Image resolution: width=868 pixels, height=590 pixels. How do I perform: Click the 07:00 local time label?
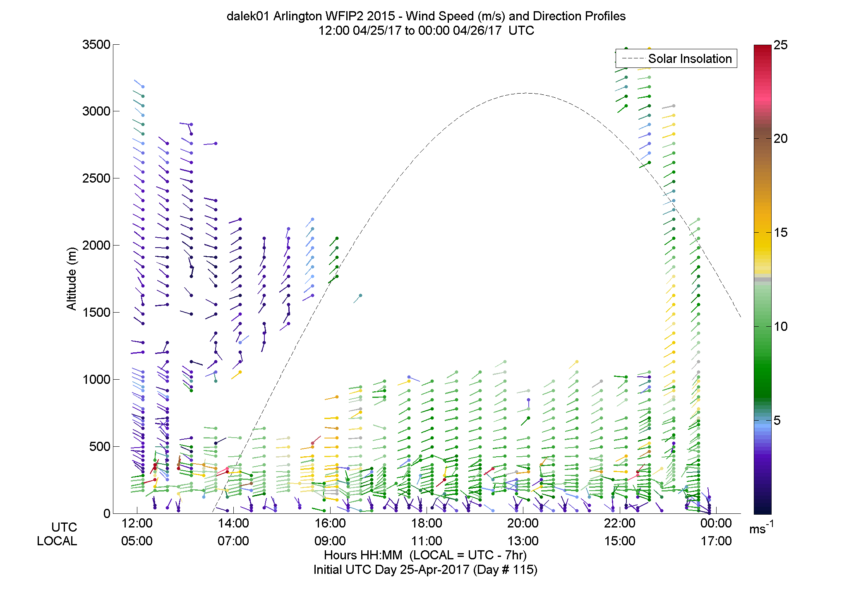pos(233,541)
